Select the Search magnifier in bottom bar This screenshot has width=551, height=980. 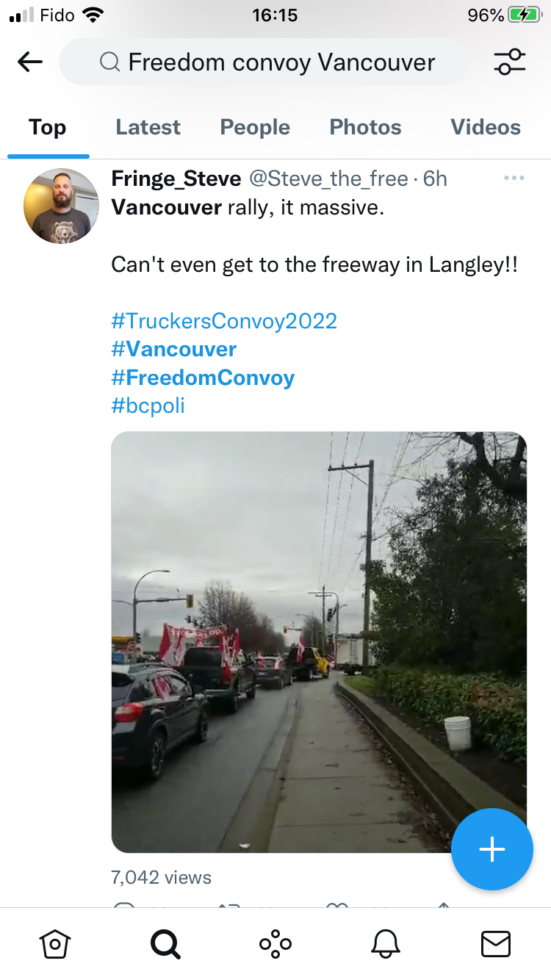click(x=165, y=944)
